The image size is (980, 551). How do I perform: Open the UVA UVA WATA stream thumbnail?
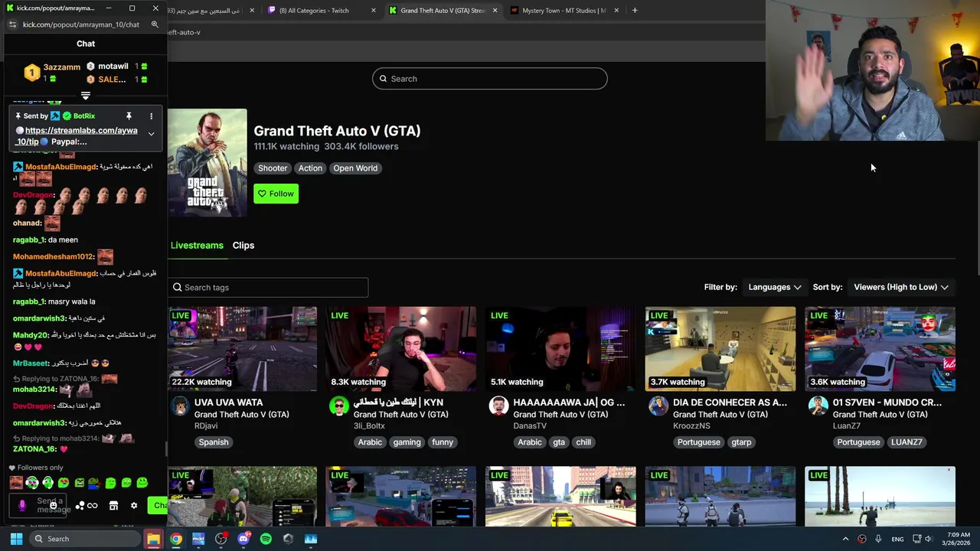point(242,349)
